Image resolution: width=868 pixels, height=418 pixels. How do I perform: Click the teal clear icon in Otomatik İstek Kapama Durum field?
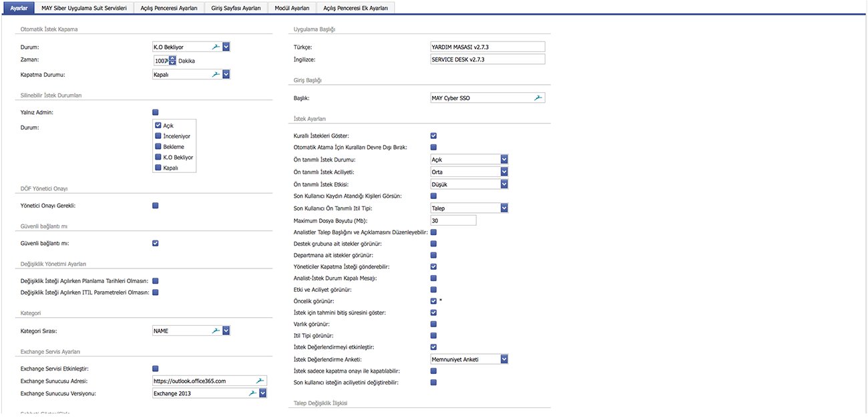coord(215,47)
